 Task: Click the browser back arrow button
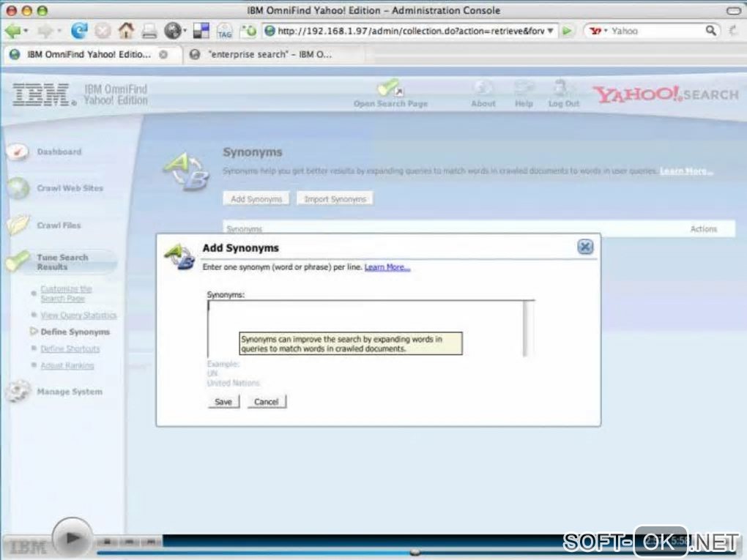point(13,31)
